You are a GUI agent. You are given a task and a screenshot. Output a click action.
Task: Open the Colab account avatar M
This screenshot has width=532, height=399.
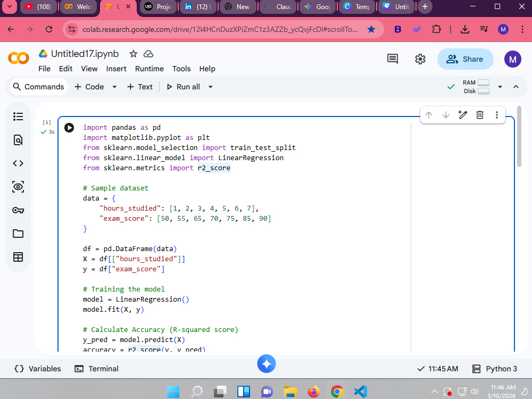(x=512, y=59)
